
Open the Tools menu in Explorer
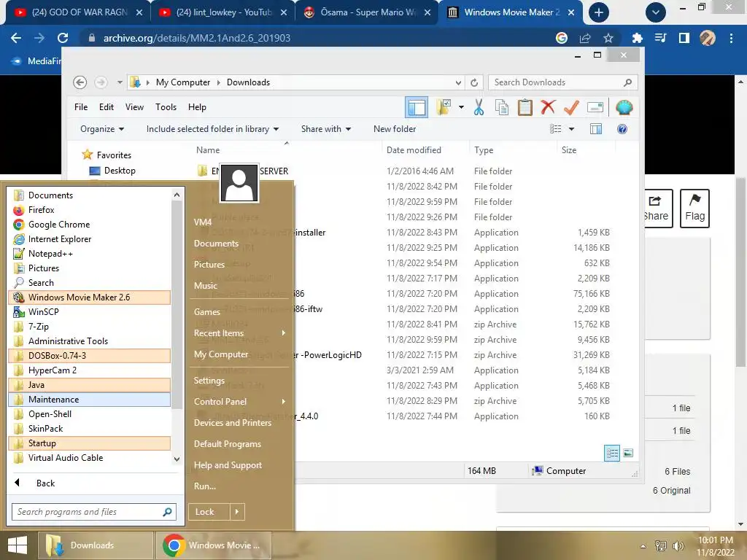(166, 107)
